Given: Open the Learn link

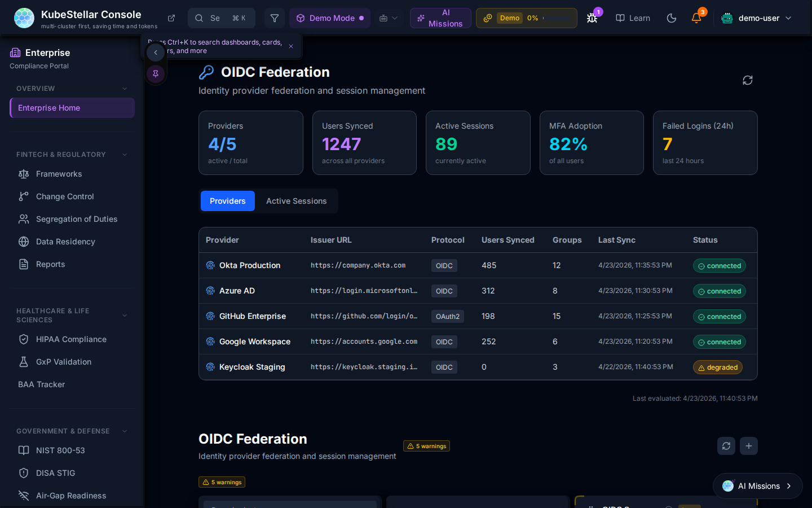Looking at the screenshot, I should pyautogui.click(x=633, y=18).
